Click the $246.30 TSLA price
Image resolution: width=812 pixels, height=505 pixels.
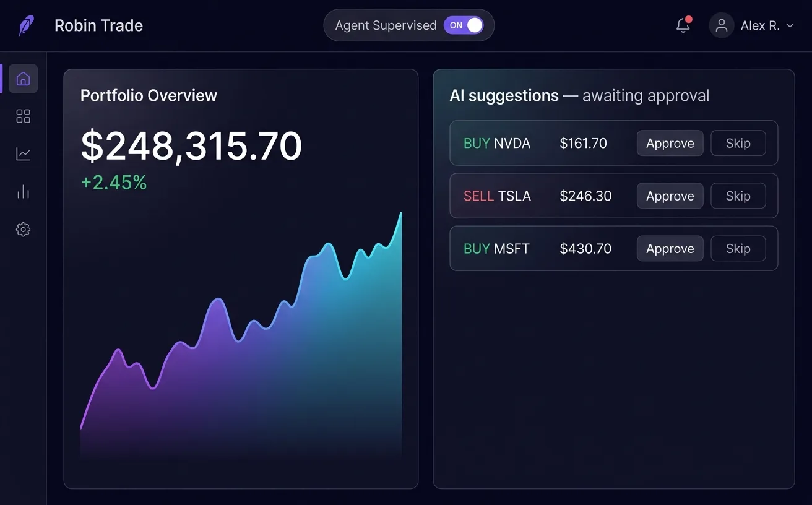click(x=585, y=196)
